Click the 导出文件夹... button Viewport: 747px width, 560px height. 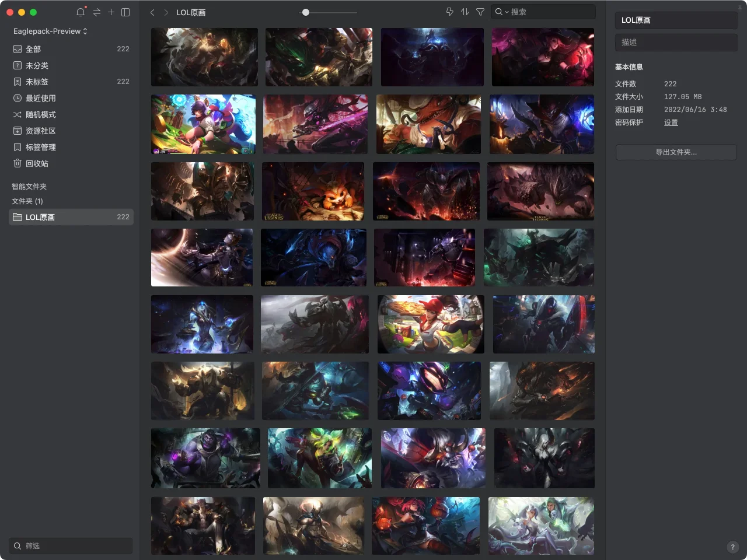pyautogui.click(x=676, y=152)
